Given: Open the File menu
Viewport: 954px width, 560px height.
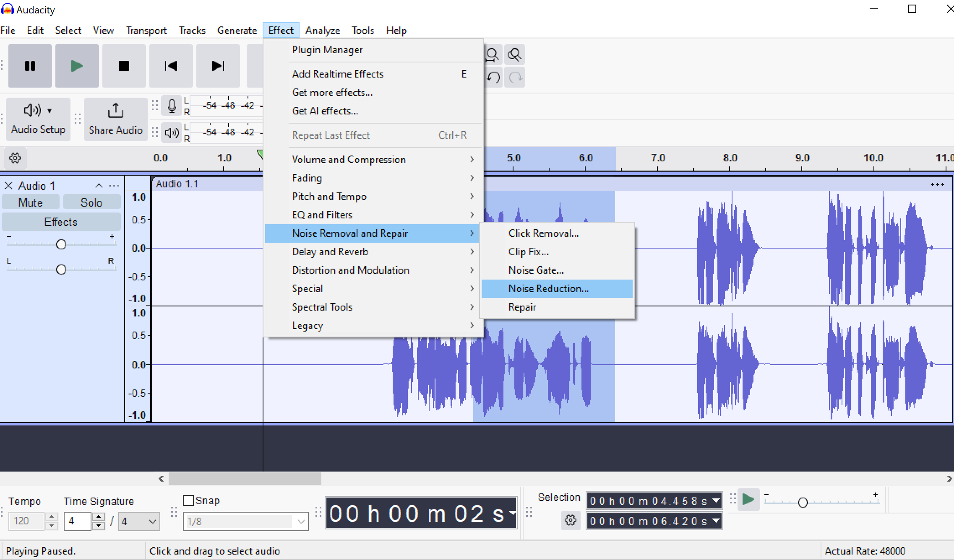Looking at the screenshot, I should [8, 31].
